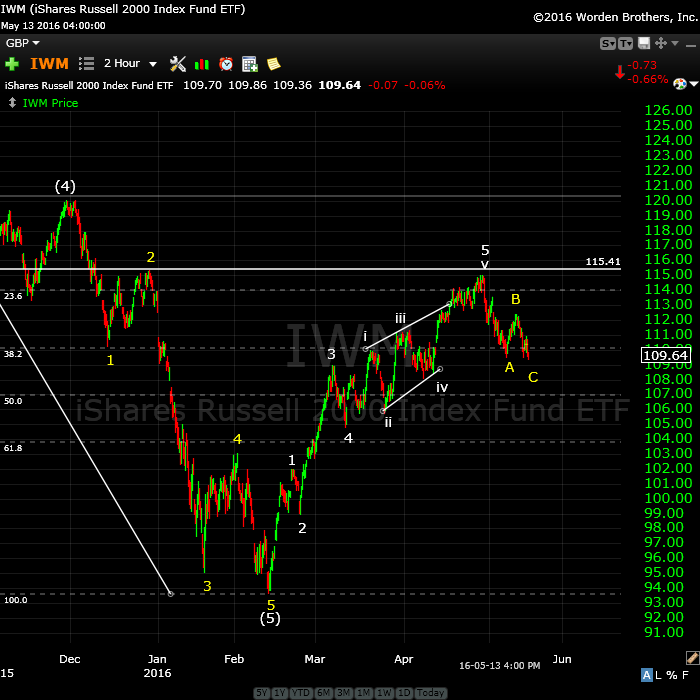Click the floppy disk save chart icon
The height and width of the screenshot is (700, 700).
[644, 43]
